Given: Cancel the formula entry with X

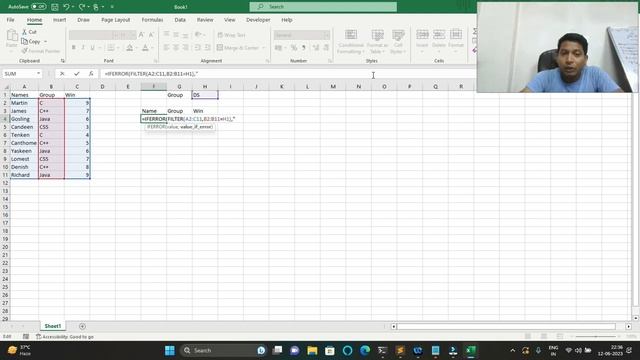Looking at the screenshot, I should click(x=62, y=73).
